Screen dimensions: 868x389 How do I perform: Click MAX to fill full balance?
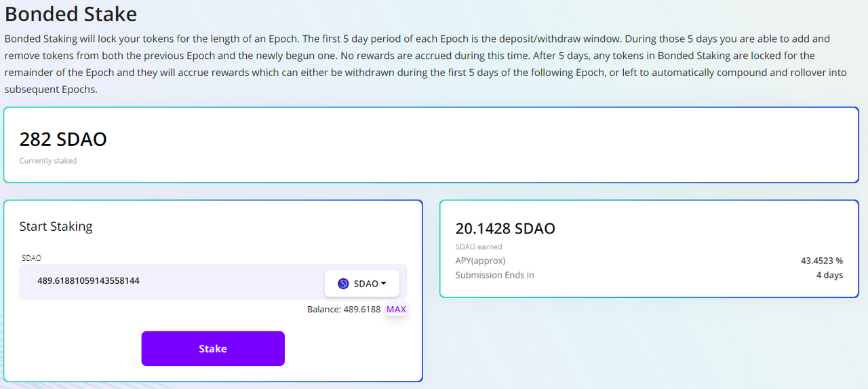tap(396, 310)
